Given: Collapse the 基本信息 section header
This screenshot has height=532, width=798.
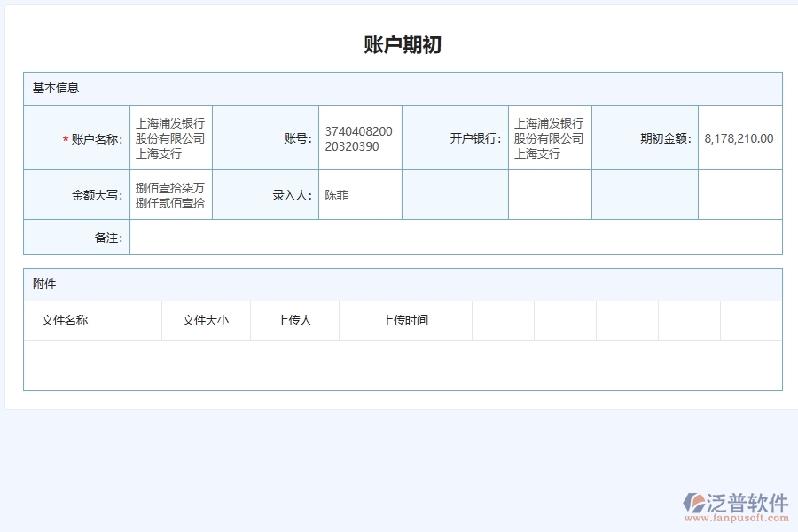Looking at the screenshot, I should [57, 88].
